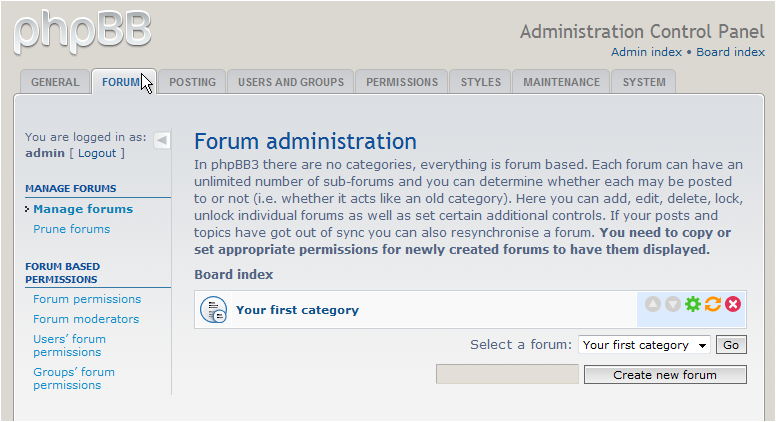Open Groups' forum permissions
The height and width of the screenshot is (422, 776).
pyautogui.click(x=74, y=378)
